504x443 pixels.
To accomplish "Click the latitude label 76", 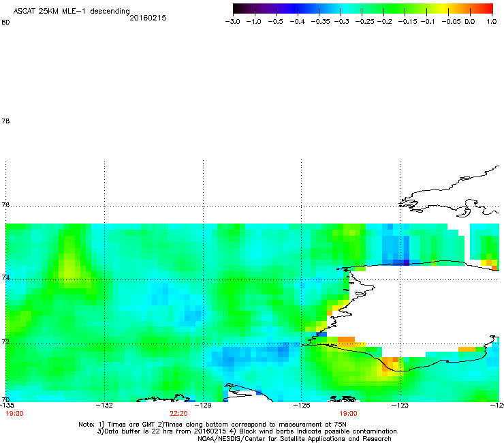I will coord(5,204).
